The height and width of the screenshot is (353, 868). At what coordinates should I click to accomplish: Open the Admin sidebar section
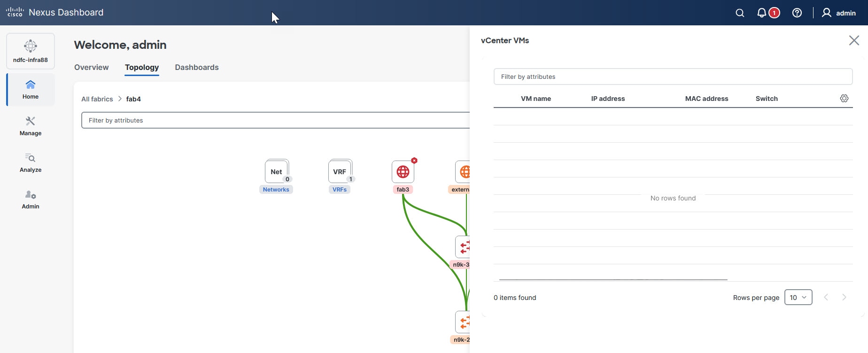31,200
